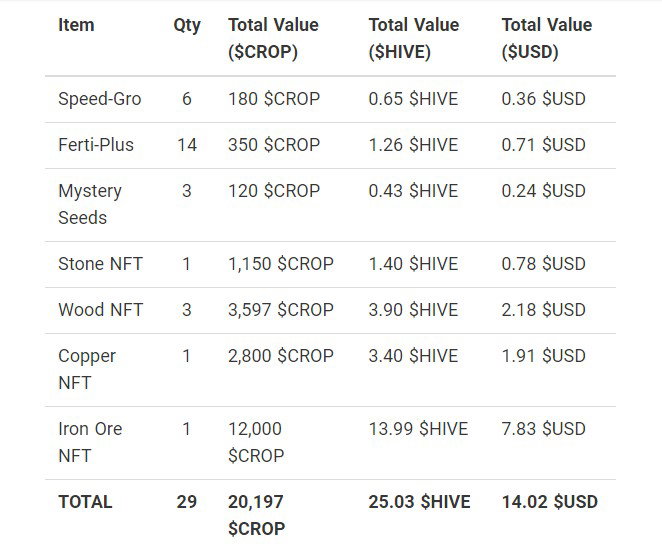Click the 25.03 $HIVE total
Image resolution: width=662 pixels, height=556 pixels.
[419, 502]
